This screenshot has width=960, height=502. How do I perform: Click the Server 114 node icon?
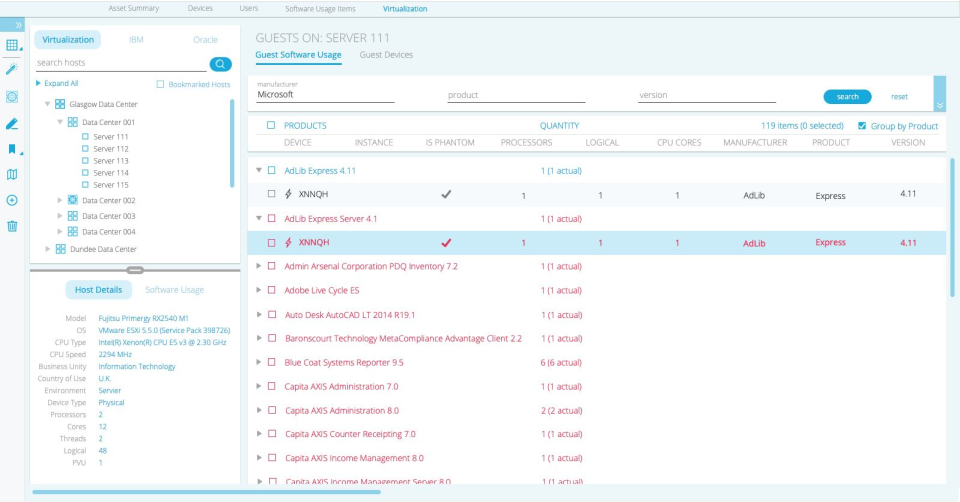tap(85, 173)
